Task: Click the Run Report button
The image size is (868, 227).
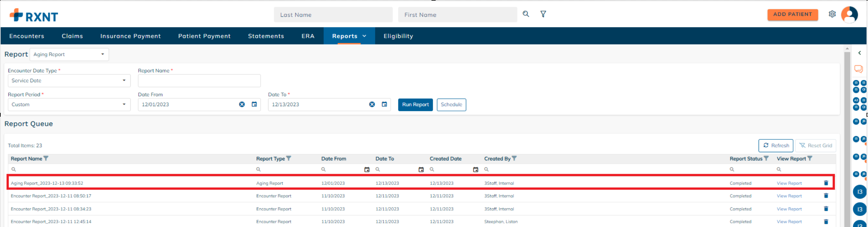Action: pos(415,105)
